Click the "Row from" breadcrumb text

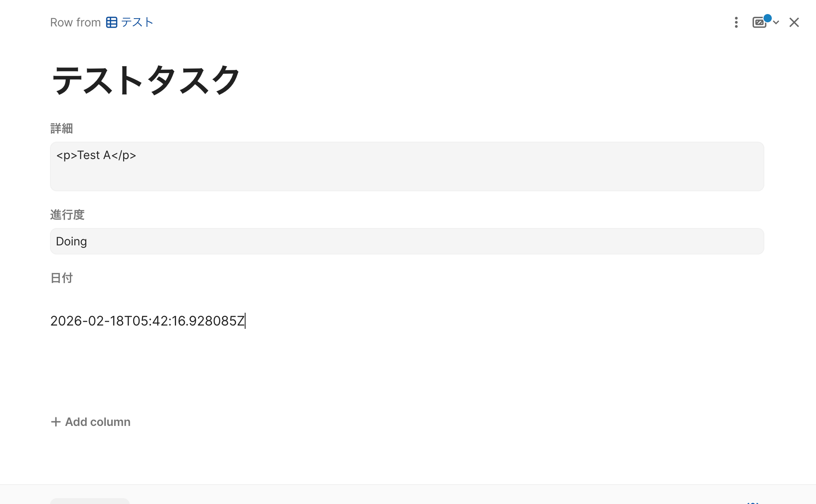click(76, 22)
